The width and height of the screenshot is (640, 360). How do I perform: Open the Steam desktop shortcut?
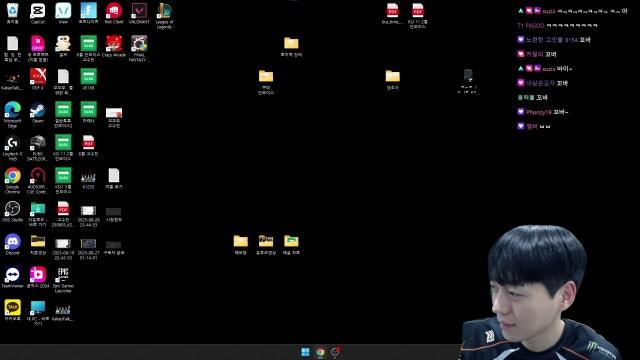(38, 111)
